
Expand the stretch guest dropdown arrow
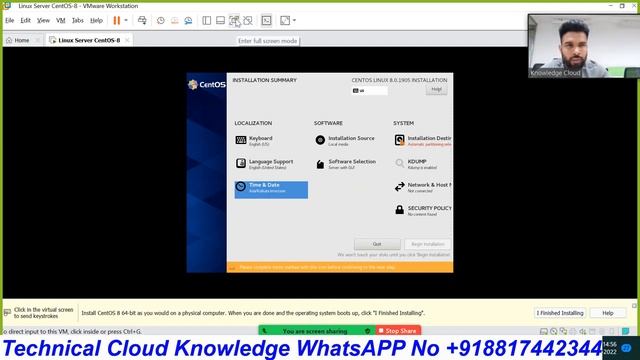coord(294,20)
